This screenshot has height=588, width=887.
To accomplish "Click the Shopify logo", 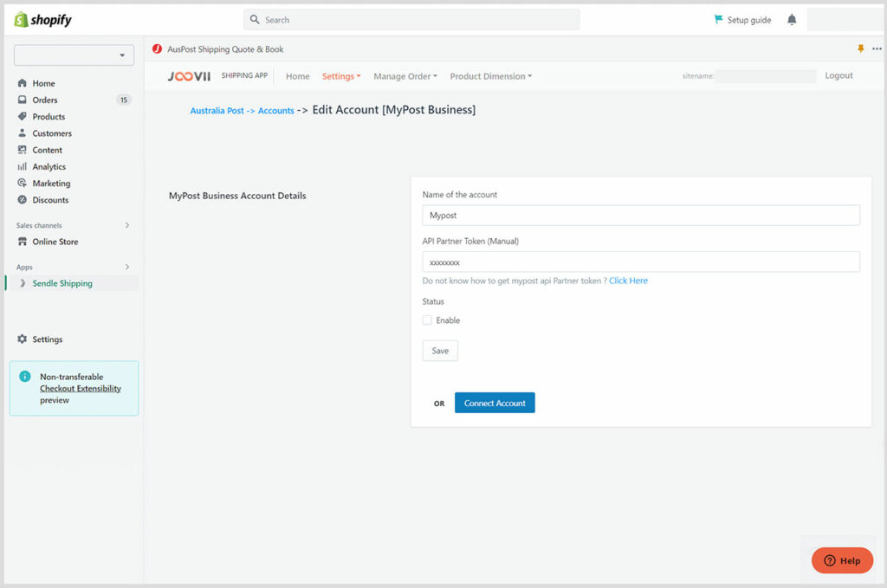I will (x=43, y=20).
